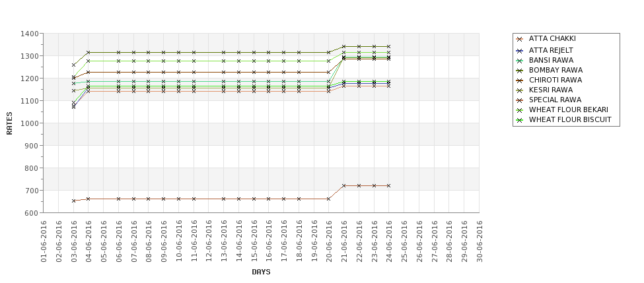Click the RATES y-axis title

9,123
